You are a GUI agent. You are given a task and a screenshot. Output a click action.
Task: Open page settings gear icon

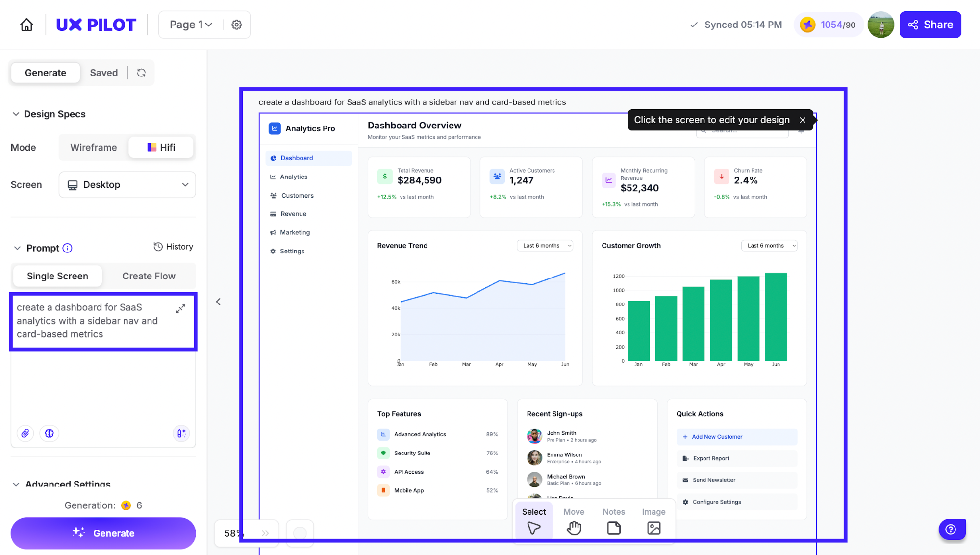click(237, 25)
